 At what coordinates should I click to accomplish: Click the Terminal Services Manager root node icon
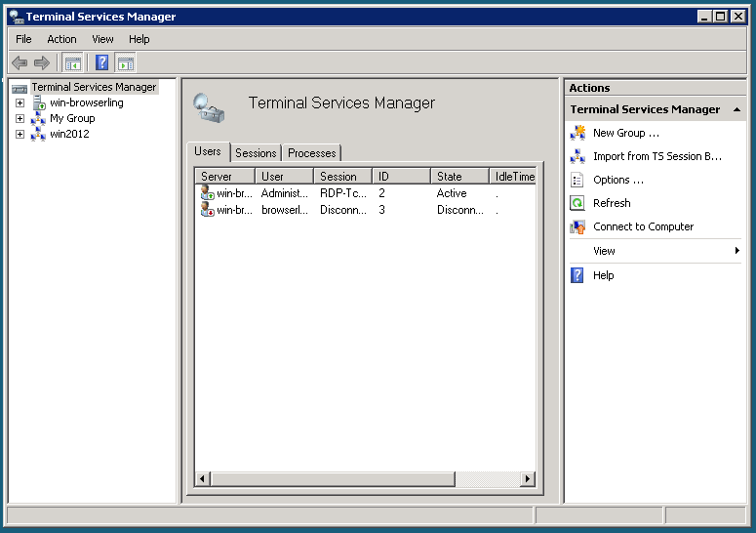20,88
